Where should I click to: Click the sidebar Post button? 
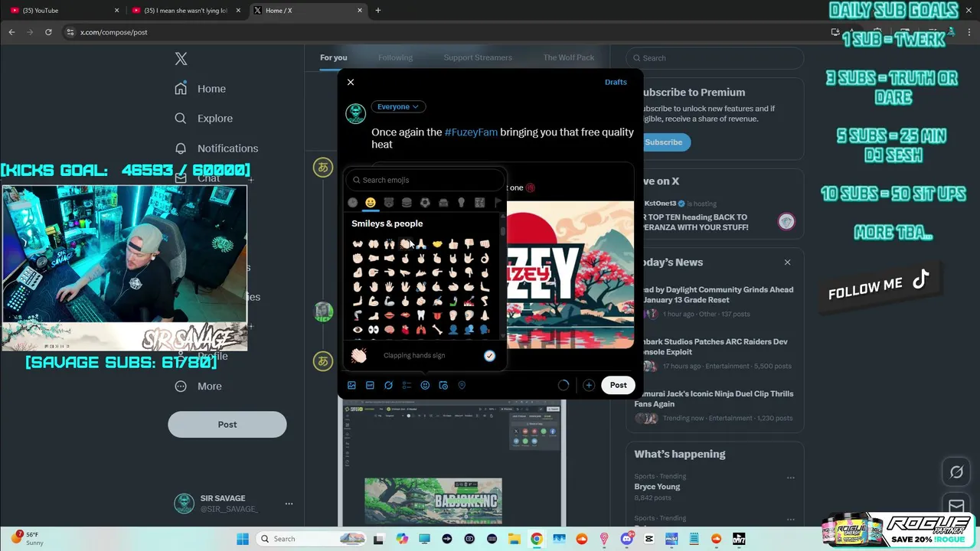pos(227,425)
